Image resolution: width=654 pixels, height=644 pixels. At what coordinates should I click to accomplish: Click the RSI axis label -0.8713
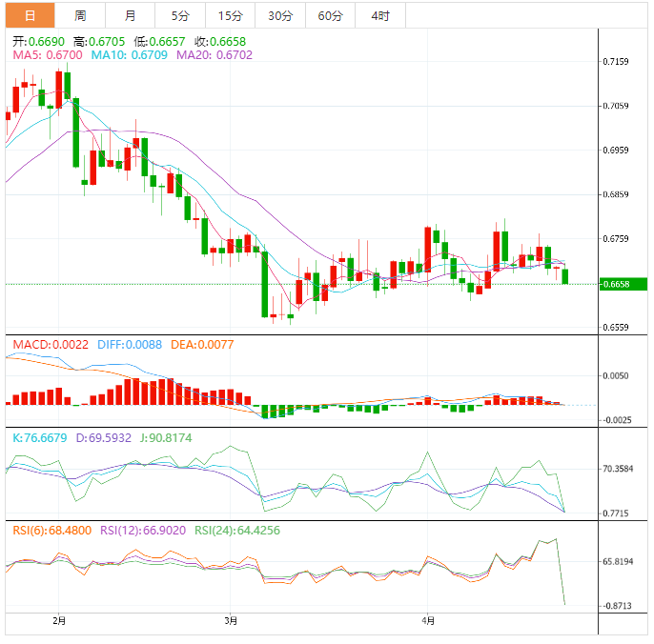click(617, 606)
